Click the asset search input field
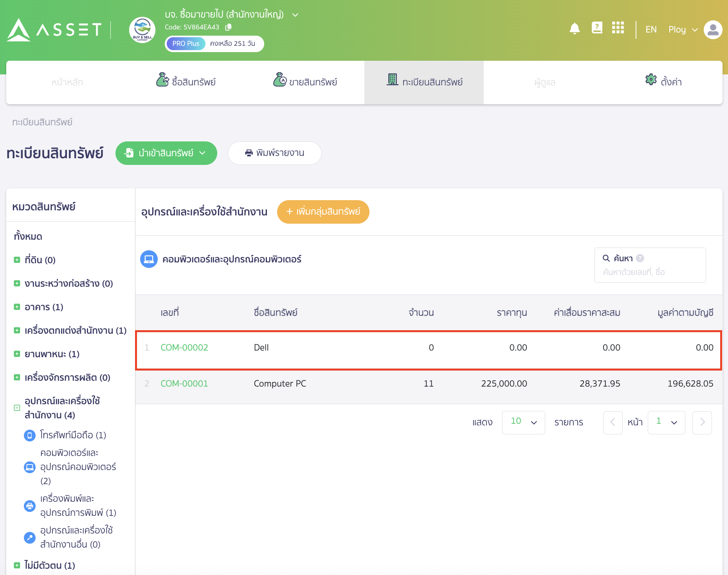This screenshot has width=728, height=575. (650, 272)
